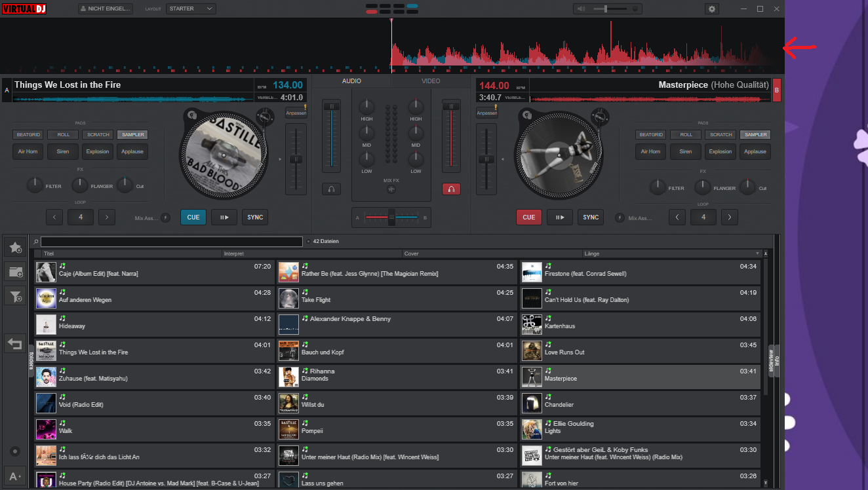Switch to the AUDIO mixer tab

[351, 81]
